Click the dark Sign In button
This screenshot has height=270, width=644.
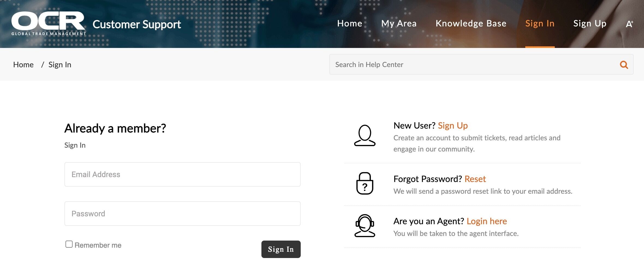[281, 249]
